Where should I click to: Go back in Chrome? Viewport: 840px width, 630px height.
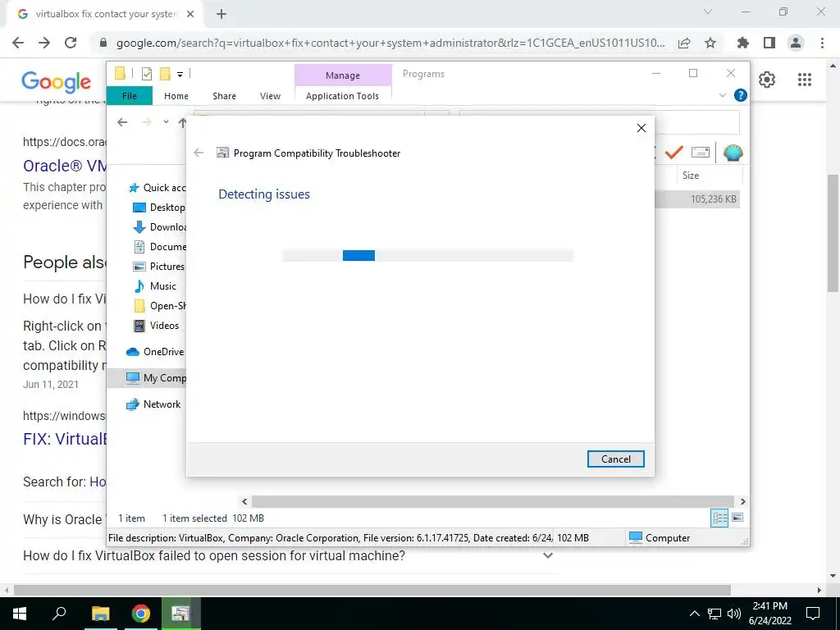pos(18,43)
